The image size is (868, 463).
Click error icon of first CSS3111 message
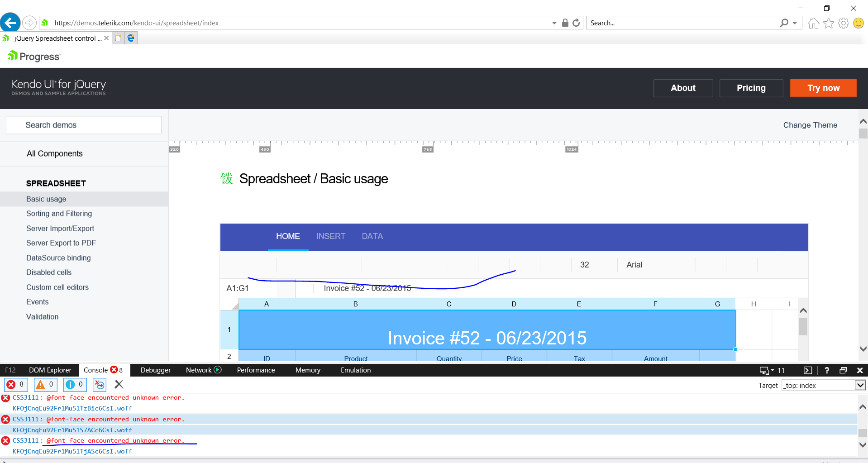[x=5, y=398]
